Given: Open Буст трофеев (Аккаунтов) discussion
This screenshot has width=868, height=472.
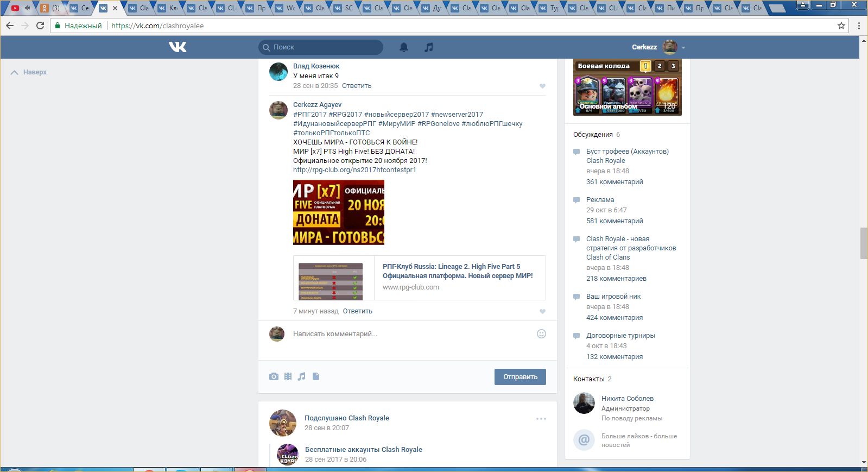Looking at the screenshot, I should coord(628,156).
